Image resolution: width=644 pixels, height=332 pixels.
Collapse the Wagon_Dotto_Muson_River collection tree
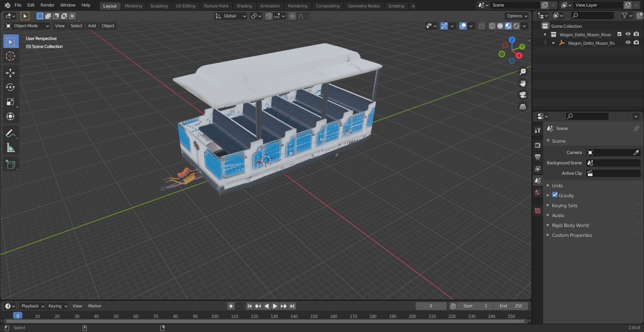[x=545, y=34]
